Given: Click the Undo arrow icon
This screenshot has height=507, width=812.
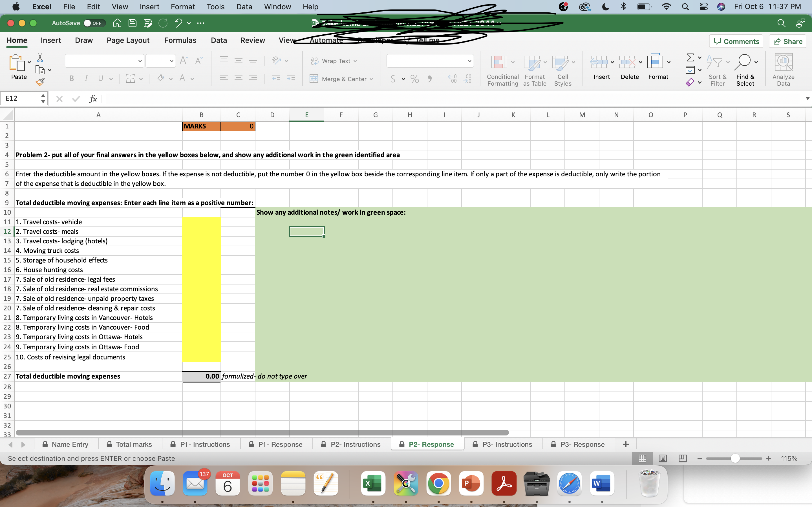Looking at the screenshot, I should point(178,23).
